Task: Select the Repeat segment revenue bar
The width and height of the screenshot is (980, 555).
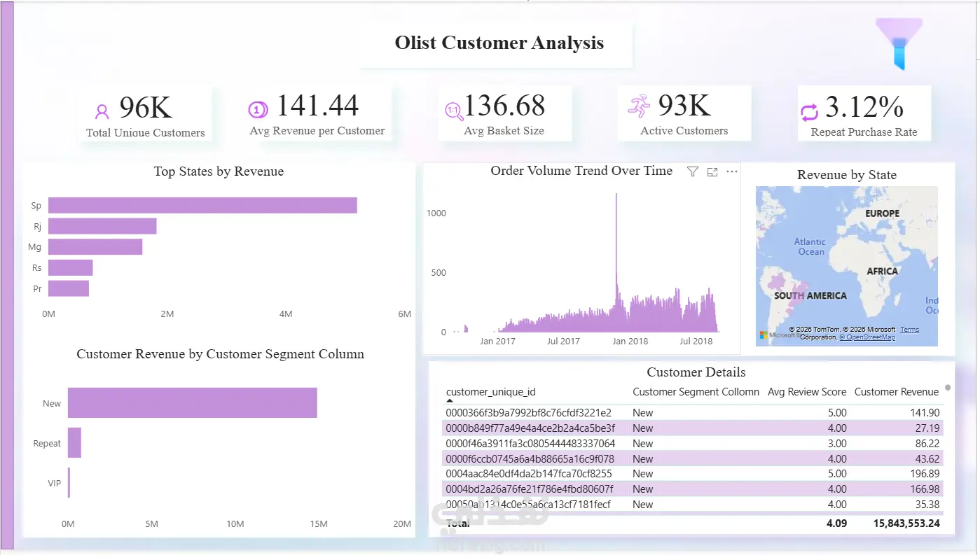Action: coord(74,443)
